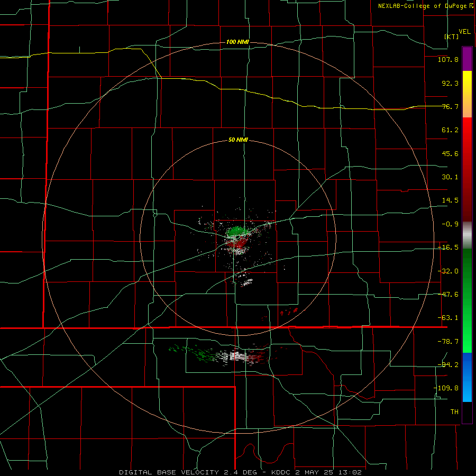
Task: Click the -47.6 scale value
Action: click(x=448, y=295)
